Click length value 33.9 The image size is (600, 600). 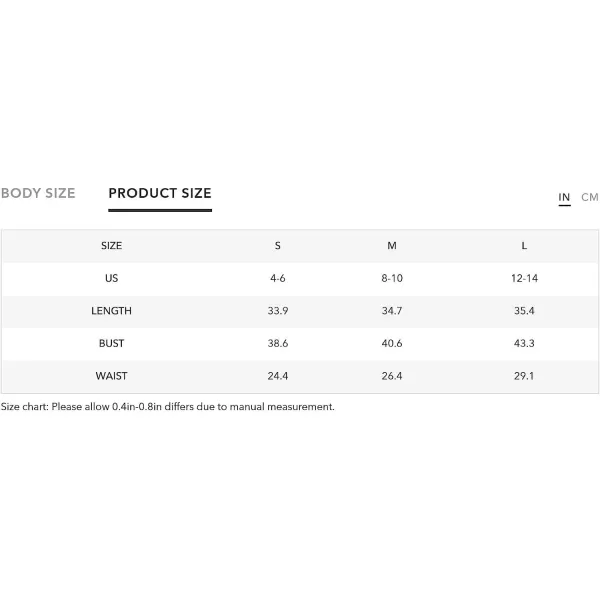pos(278,311)
